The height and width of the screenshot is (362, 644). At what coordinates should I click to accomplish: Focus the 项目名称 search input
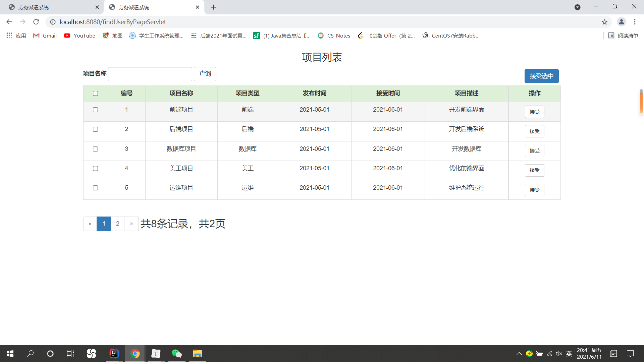(x=150, y=74)
